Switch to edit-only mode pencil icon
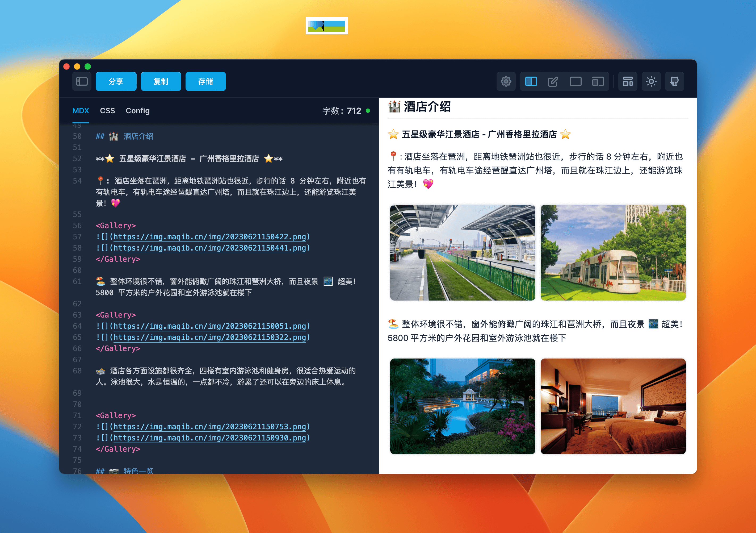The height and width of the screenshot is (533, 756). [x=553, y=81]
